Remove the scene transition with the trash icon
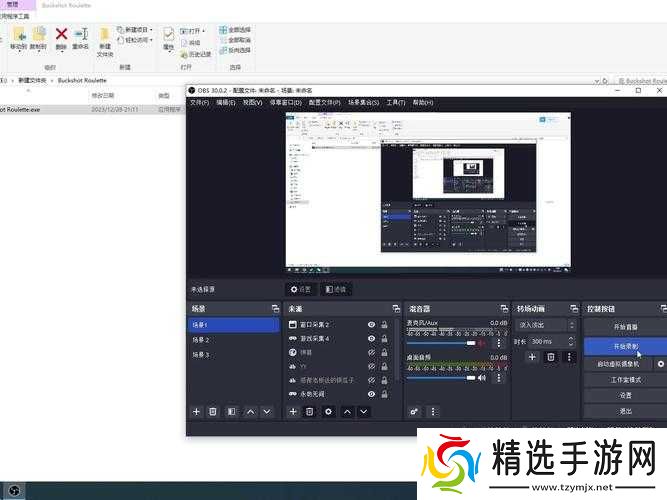This screenshot has width=667, height=500. coord(550,357)
